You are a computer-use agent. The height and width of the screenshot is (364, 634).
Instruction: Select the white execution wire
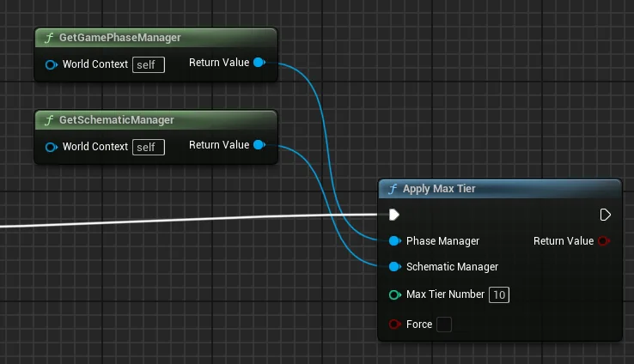click(189, 221)
